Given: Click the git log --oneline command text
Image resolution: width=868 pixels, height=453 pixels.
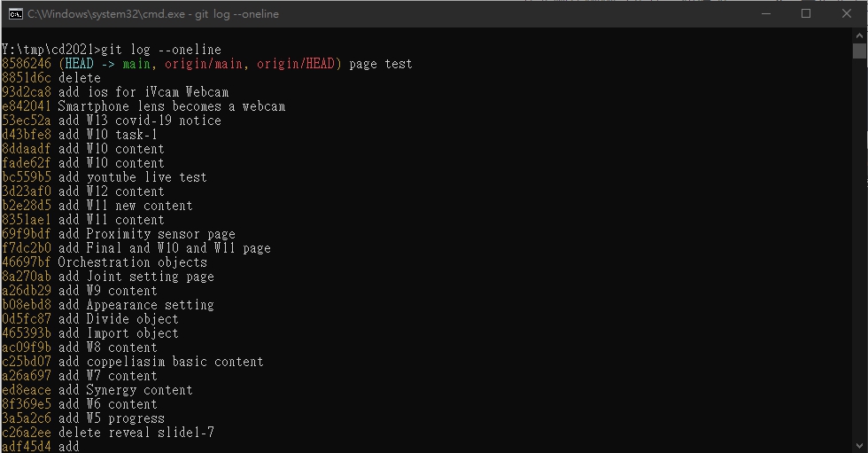Looking at the screenshot, I should click(161, 50).
